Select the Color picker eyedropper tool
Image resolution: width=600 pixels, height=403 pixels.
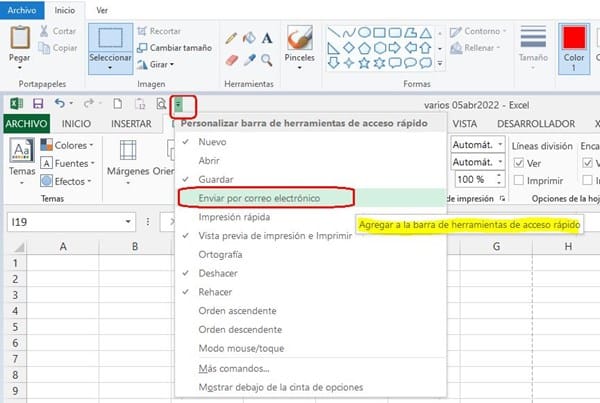(x=249, y=60)
